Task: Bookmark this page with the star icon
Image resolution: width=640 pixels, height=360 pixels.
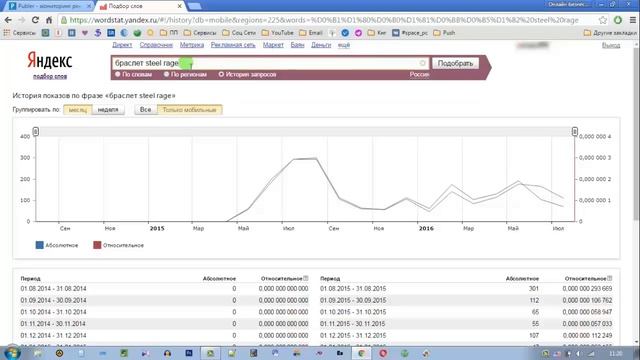Action: (603, 20)
